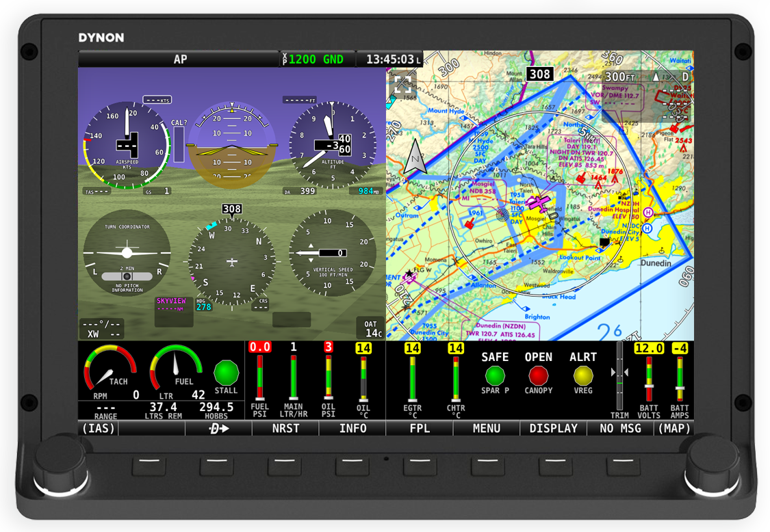The width and height of the screenshot is (770, 532).
Task: Toggle the SPAR P SAFE indicator
Action: pyautogui.click(x=495, y=375)
